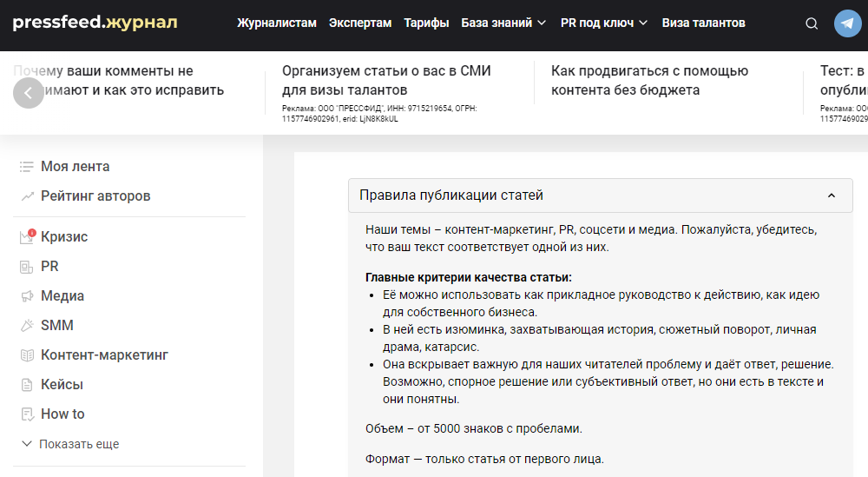The image size is (868, 477).
Task: Expand the База знаний dropdown menu
Action: (503, 23)
